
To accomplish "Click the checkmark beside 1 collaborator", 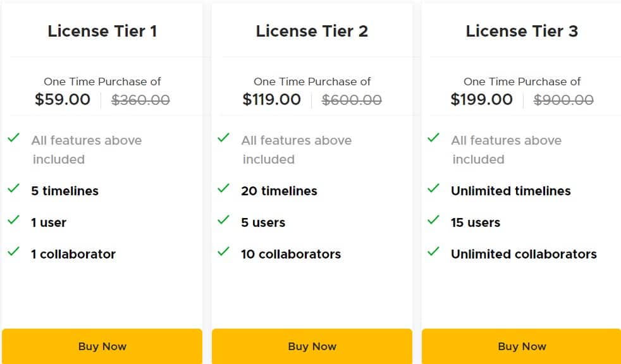I will point(14,252).
